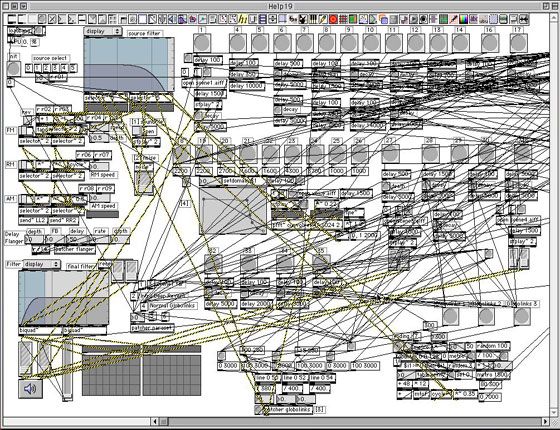Screen dimensions: 560x430
Task: Pick the movie play object icon in the toolbar
Action: click(414, 19)
